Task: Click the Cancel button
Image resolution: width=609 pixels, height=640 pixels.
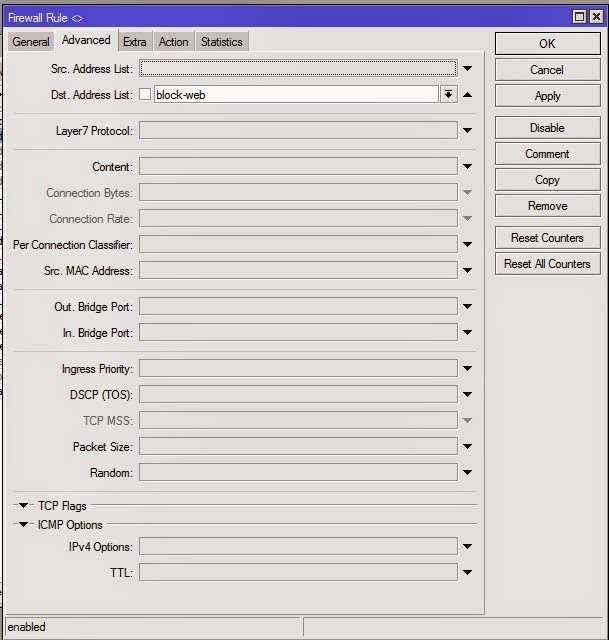Action: [547, 70]
